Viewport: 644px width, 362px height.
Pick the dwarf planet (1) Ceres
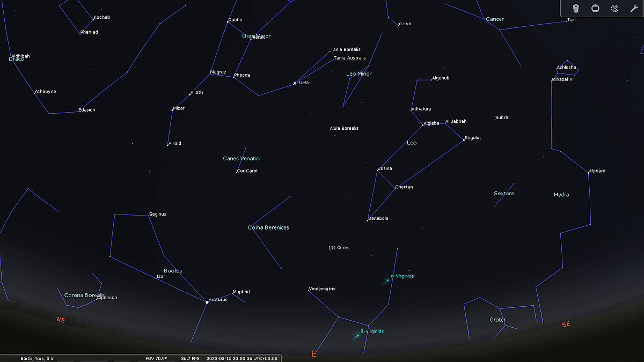tap(339, 248)
